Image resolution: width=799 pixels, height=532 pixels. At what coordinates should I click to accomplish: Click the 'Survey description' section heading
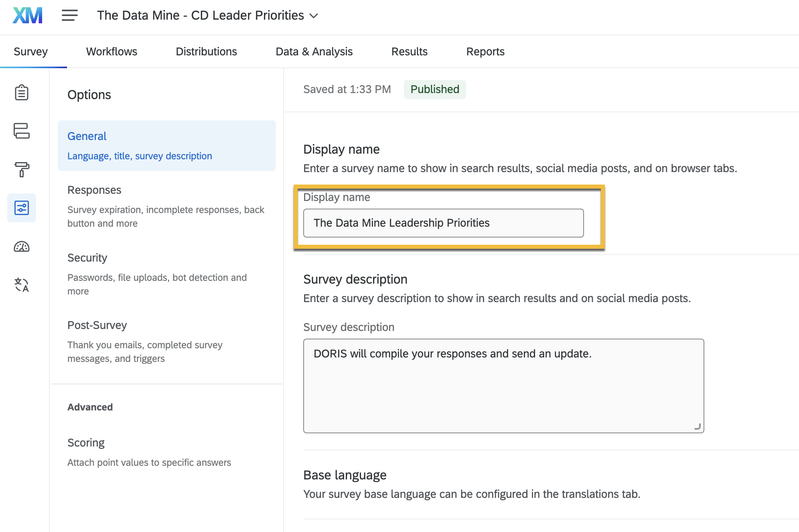[355, 279]
